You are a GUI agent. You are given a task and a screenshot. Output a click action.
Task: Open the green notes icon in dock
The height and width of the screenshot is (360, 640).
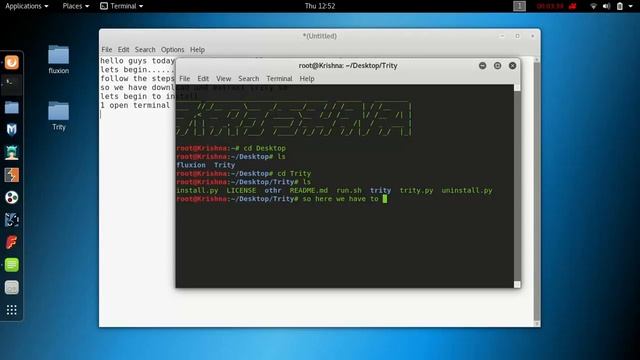pyautogui.click(x=11, y=265)
